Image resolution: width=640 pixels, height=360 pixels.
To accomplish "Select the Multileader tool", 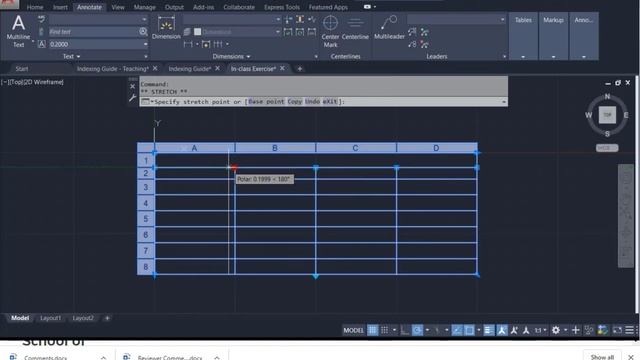I will click(389, 28).
